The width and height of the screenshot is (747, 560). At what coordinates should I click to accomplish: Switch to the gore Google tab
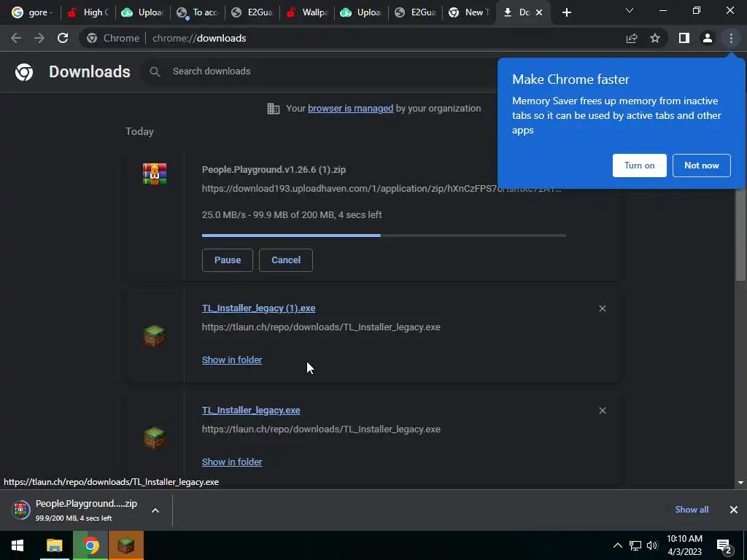[32, 12]
